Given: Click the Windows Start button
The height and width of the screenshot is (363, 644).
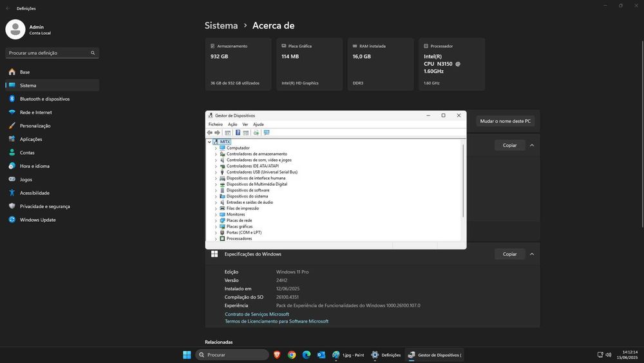Looking at the screenshot, I should [187, 355].
